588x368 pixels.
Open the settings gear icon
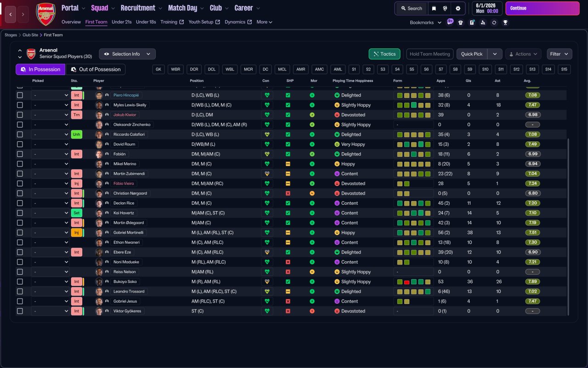pyautogui.click(x=458, y=8)
